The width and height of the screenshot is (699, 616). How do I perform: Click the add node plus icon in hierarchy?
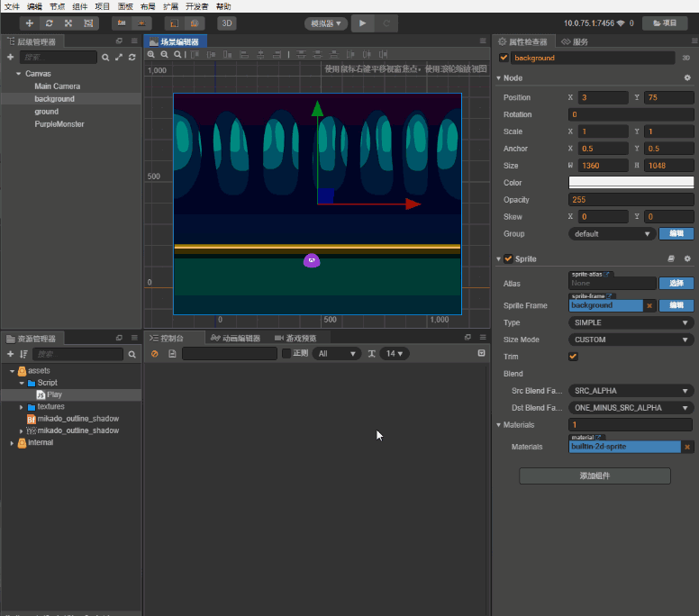[x=10, y=57]
